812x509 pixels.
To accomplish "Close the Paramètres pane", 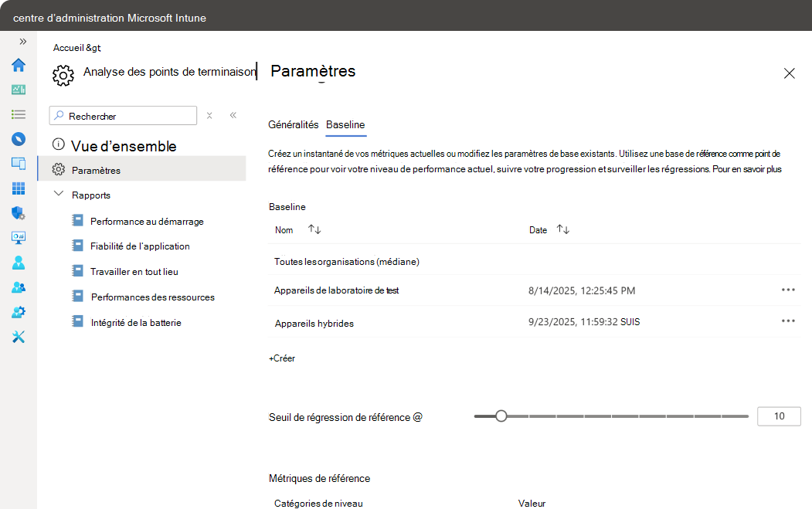I will [x=790, y=73].
